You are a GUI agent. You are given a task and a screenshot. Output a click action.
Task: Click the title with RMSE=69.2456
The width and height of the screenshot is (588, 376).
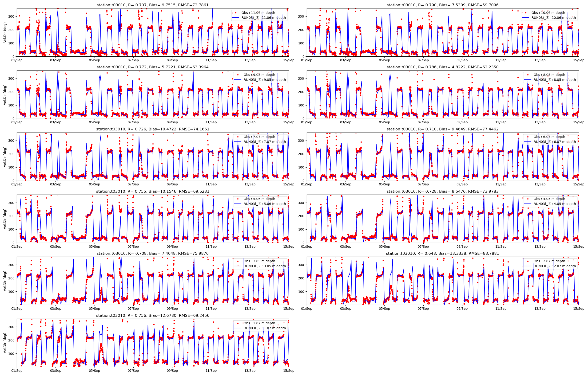[x=152, y=315]
